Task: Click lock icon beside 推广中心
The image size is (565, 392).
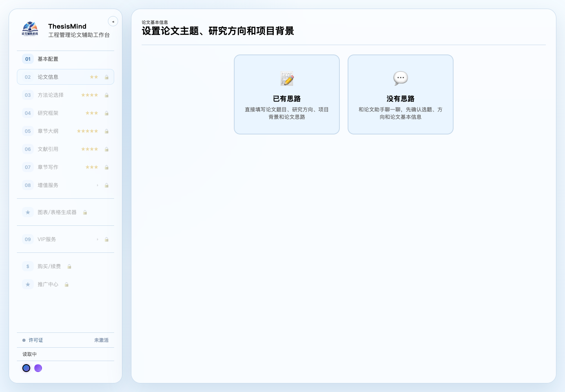Action: (x=66, y=285)
